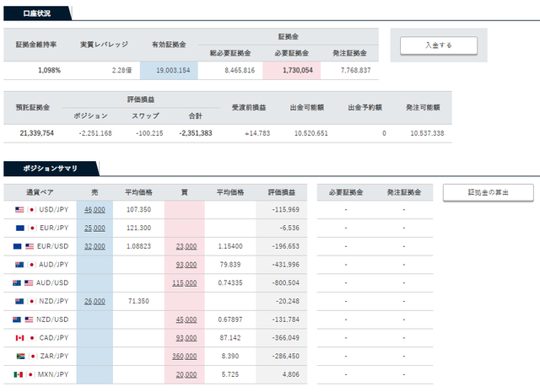Select the ZAR/JPY loss value -286,450
The width and height of the screenshot is (540, 392).
click(x=285, y=357)
